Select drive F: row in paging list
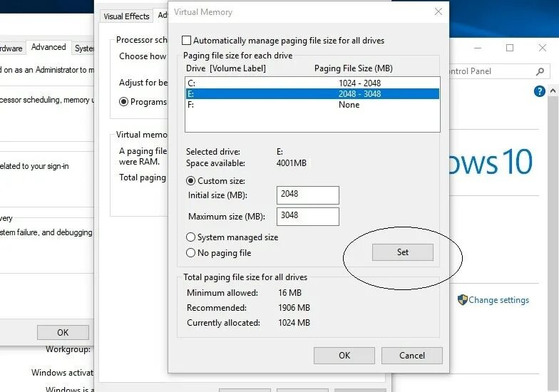Screen dimensions: 559x392 tap(312, 104)
